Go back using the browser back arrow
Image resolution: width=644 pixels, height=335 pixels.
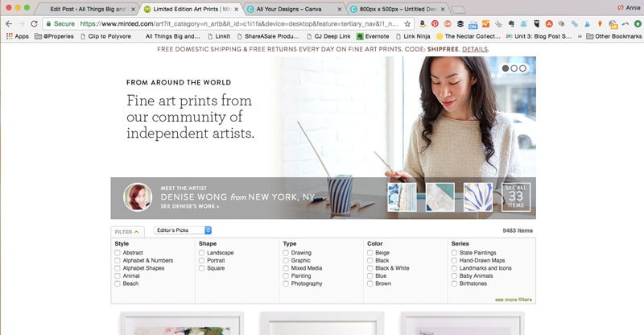[x=9, y=24]
